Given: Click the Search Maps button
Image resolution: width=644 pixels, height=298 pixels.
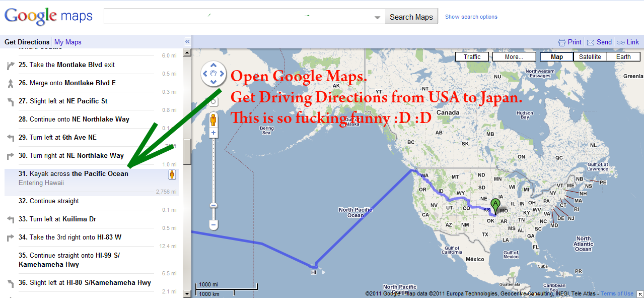Looking at the screenshot, I should click(411, 17).
